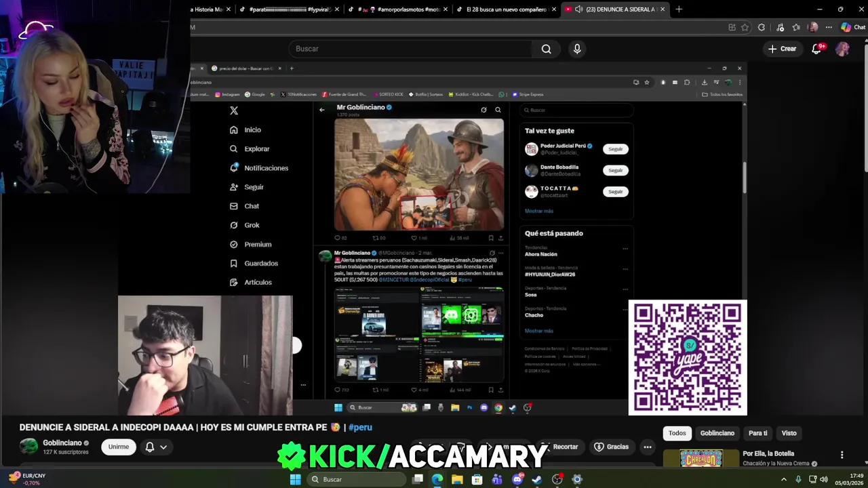Screen dimensions: 868x488
Task: Open the 'Ahora Nación' trend
Action: [x=540, y=254]
